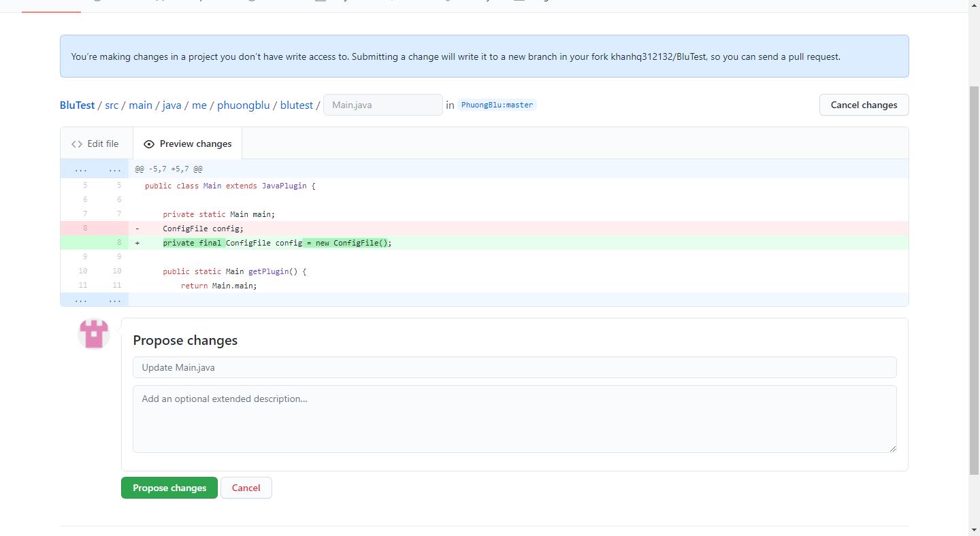Expand hidden lines above the diff hunk
Viewport: 980px width, 536px height.
pos(94,169)
